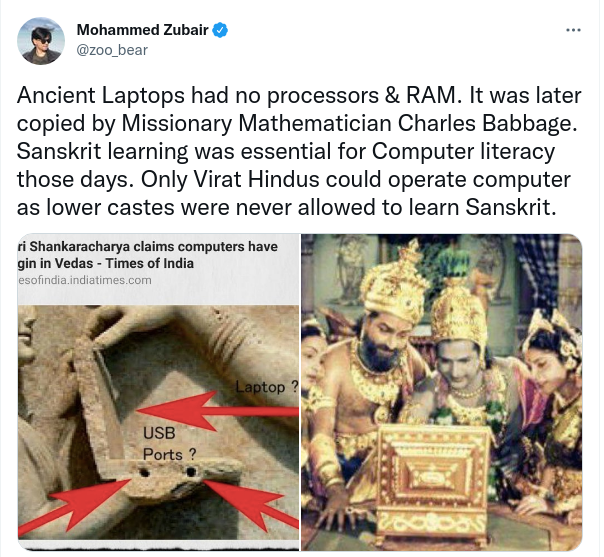This screenshot has height=557, width=604.
Task: Click the display name Mohammed Zubair
Action: tap(143, 30)
